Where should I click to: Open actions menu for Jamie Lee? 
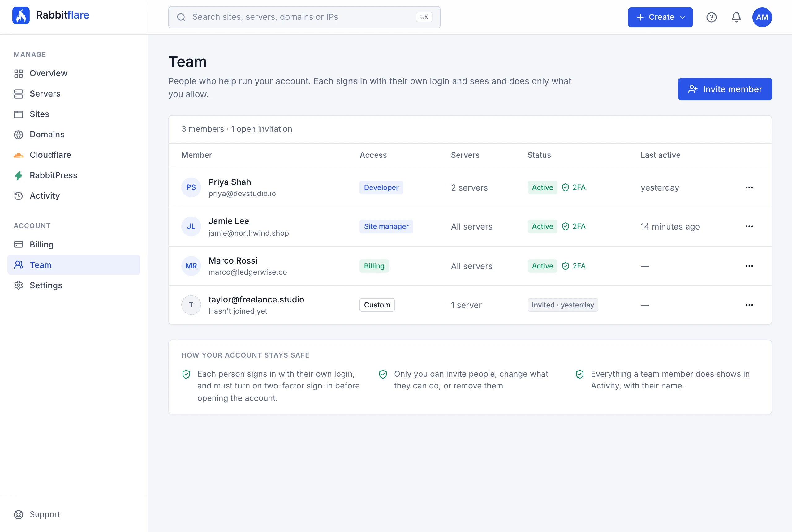coord(749,226)
